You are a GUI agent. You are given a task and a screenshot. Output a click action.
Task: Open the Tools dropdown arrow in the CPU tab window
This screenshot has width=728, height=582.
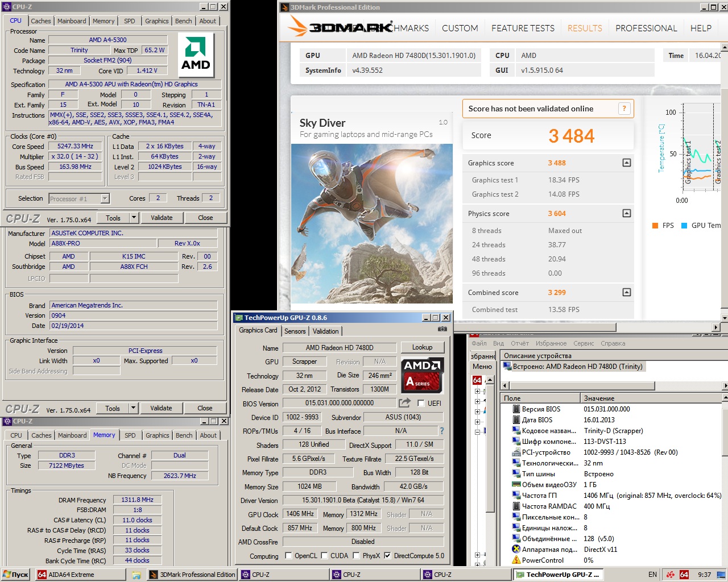coord(134,218)
